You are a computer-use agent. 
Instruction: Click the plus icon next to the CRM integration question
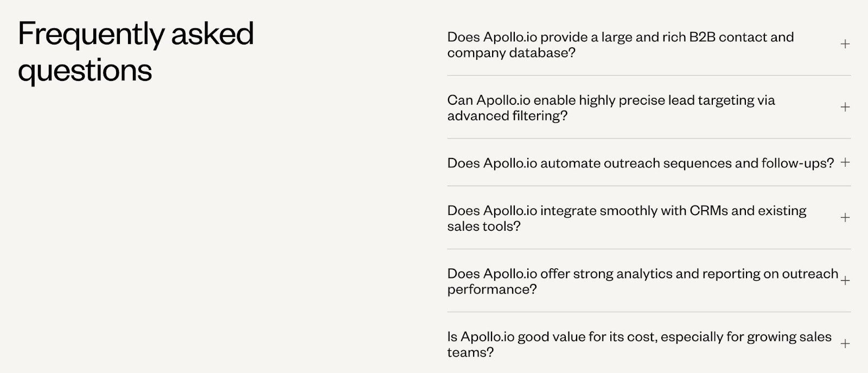[844, 218]
